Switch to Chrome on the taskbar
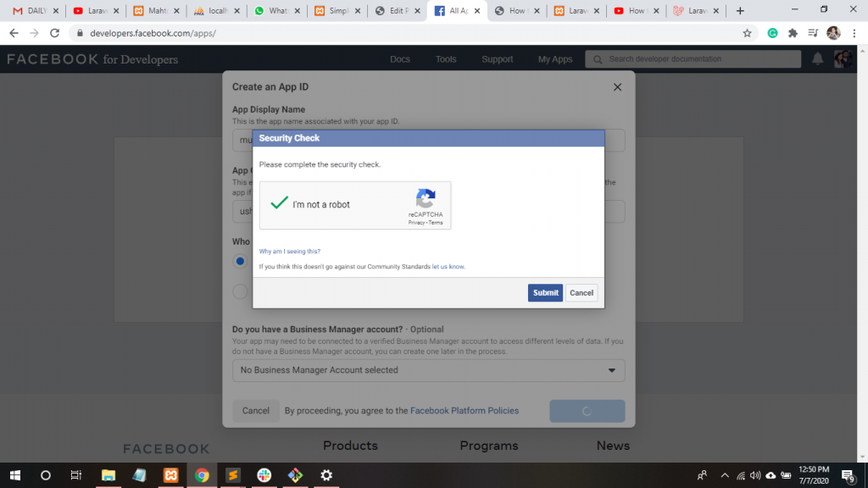The height and width of the screenshot is (488, 868). click(x=202, y=475)
